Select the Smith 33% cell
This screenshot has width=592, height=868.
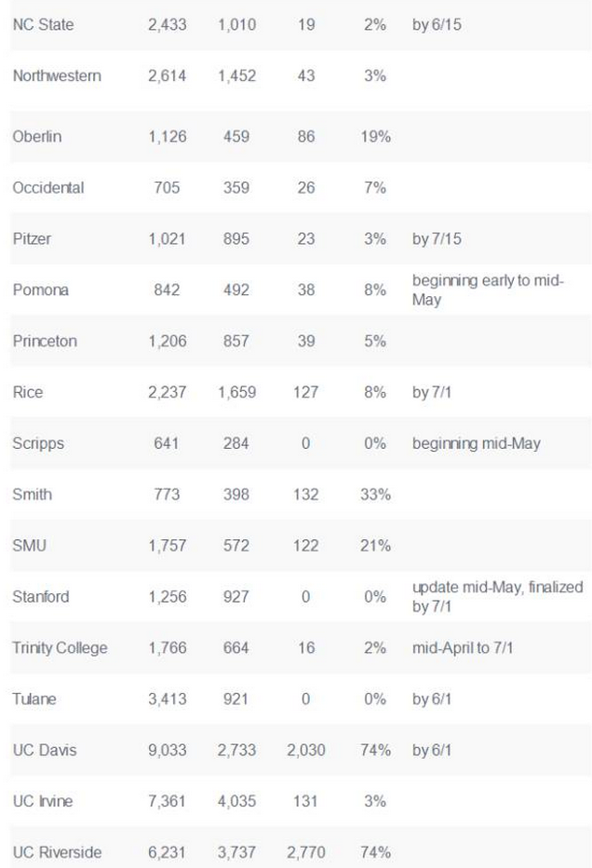coord(374,495)
